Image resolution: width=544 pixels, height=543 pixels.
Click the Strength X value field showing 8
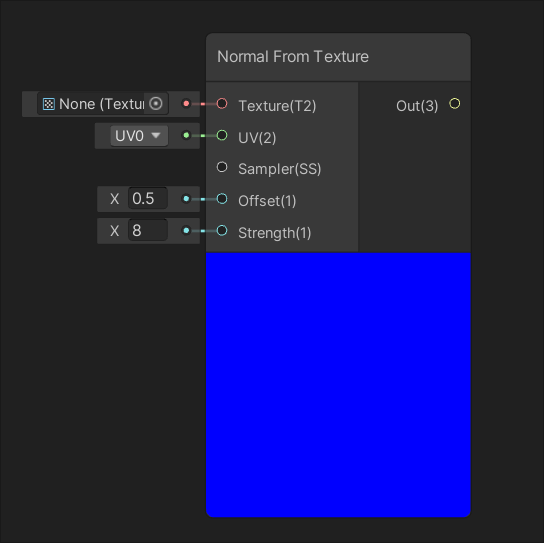[148, 230]
